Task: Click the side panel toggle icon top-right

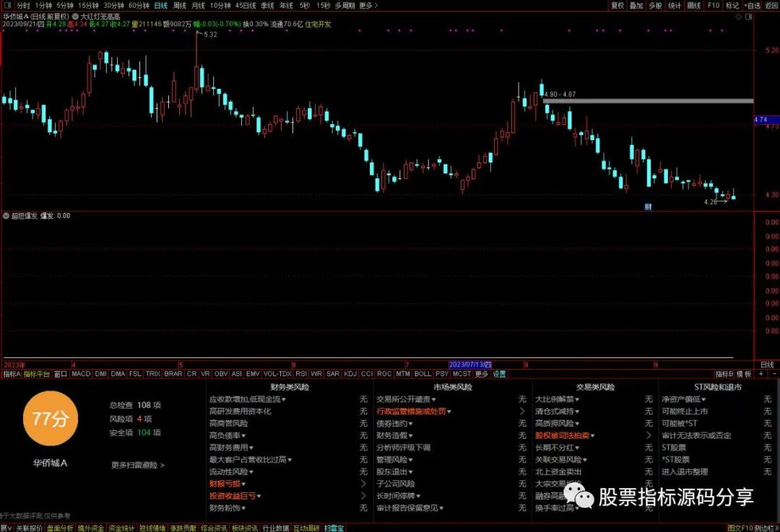Action: tap(749, 17)
